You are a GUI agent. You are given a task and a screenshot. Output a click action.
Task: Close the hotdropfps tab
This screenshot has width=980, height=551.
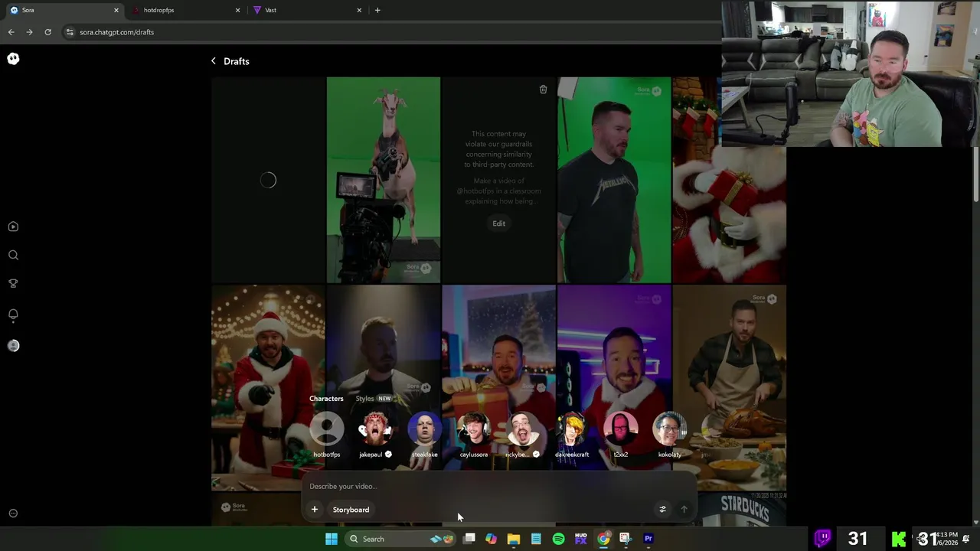pyautogui.click(x=237, y=10)
